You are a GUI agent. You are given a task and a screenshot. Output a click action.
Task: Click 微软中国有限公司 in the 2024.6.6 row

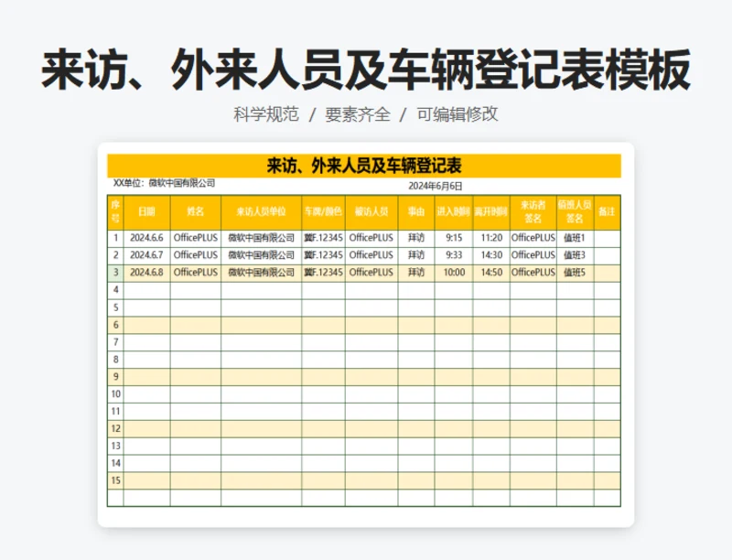[x=261, y=238]
